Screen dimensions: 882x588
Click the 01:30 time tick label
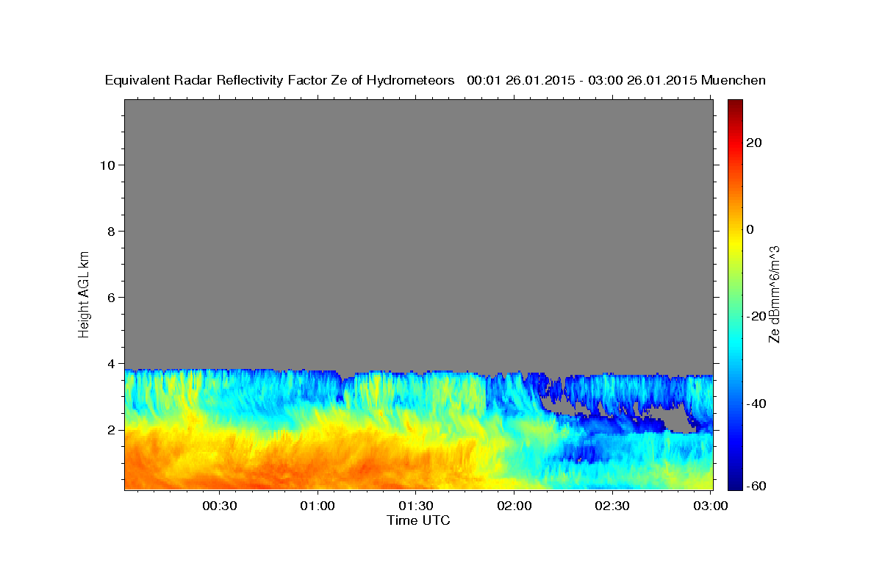coord(416,506)
